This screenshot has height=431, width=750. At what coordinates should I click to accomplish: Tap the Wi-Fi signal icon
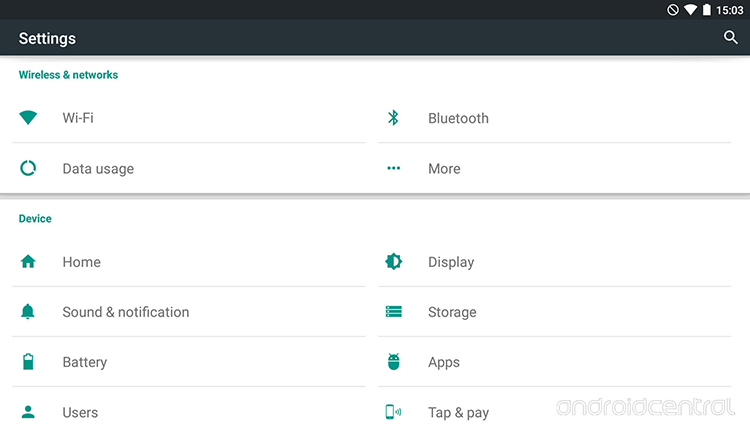(28, 118)
